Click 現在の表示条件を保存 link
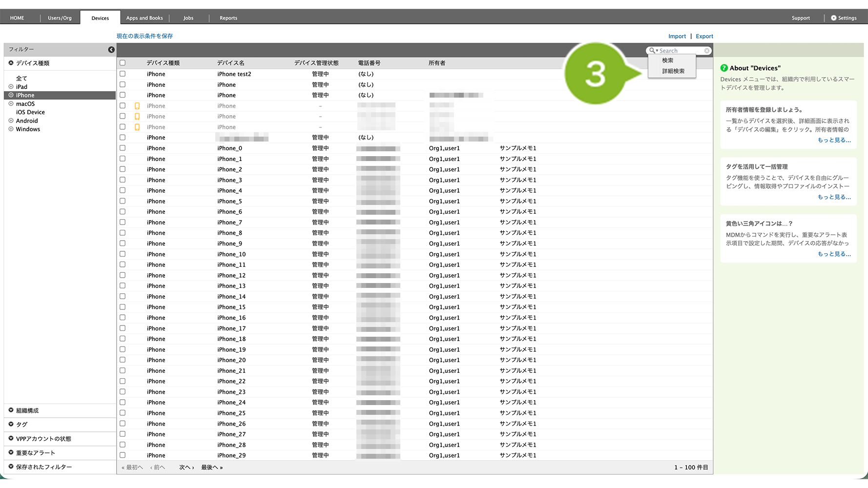The image size is (868, 488). pyautogui.click(x=145, y=36)
